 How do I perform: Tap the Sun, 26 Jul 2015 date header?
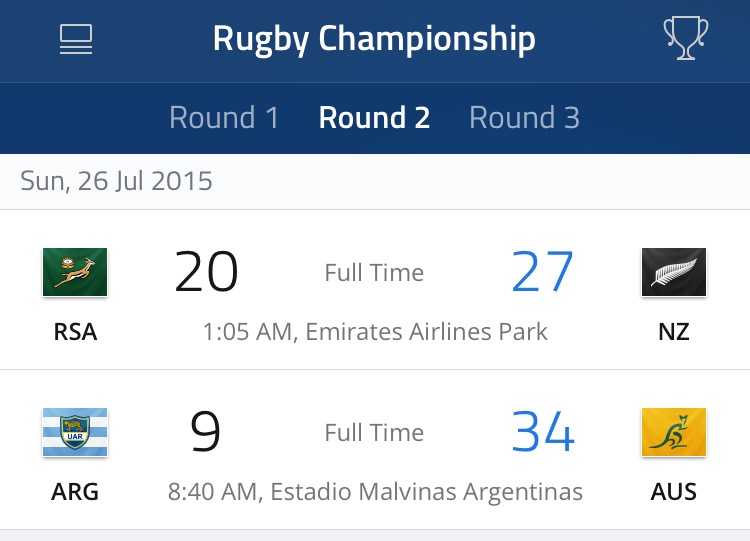click(116, 181)
